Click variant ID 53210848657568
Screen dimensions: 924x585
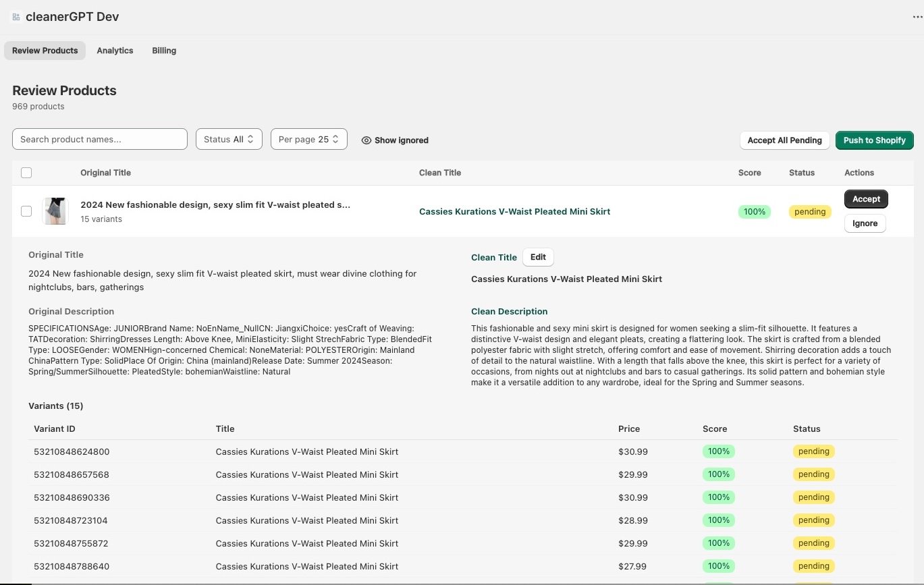[x=72, y=475]
